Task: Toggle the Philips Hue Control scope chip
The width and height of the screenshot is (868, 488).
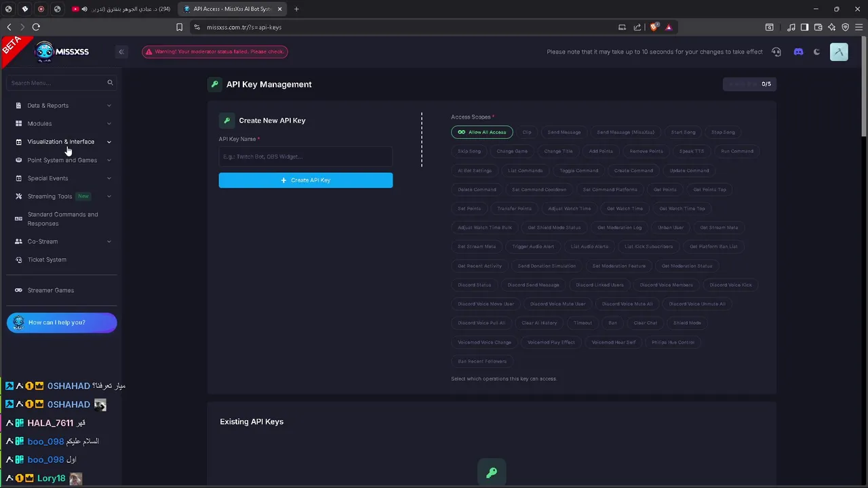Action: 673,342
